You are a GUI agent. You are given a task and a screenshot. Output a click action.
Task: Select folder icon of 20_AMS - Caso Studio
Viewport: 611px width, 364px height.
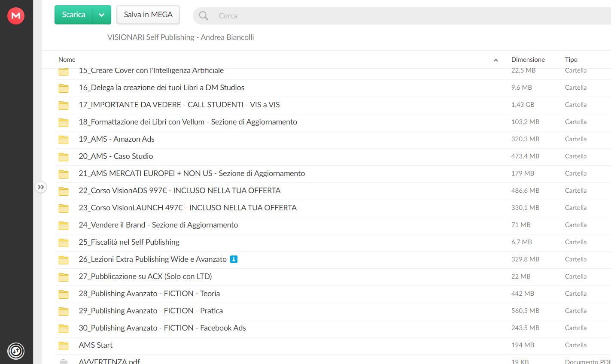[x=64, y=157]
